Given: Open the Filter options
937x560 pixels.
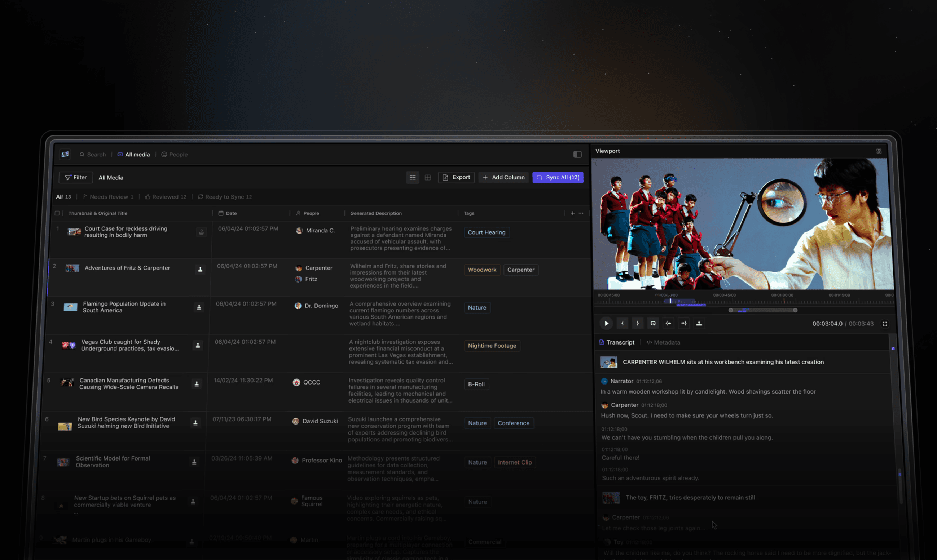Looking at the screenshot, I should pyautogui.click(x=76, y=177).
